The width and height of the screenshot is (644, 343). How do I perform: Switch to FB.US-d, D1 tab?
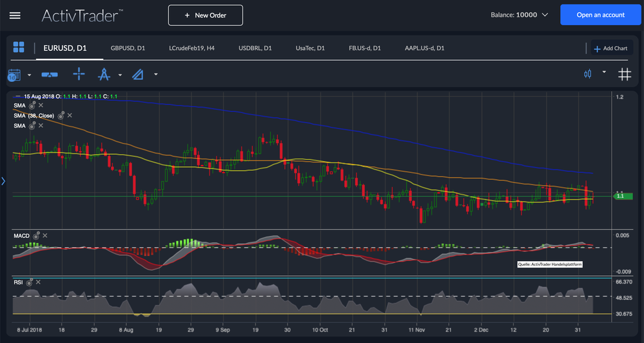pos(365,48)
